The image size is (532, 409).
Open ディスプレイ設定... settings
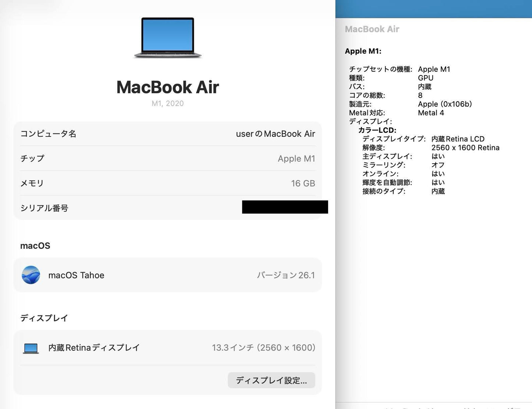271,380
